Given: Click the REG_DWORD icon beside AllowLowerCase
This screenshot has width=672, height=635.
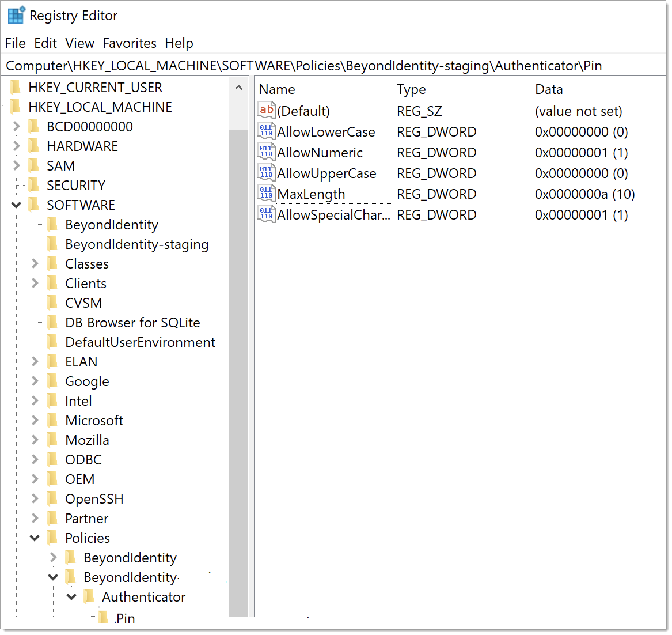Looking at the screenshot, I should click(265, 131).
